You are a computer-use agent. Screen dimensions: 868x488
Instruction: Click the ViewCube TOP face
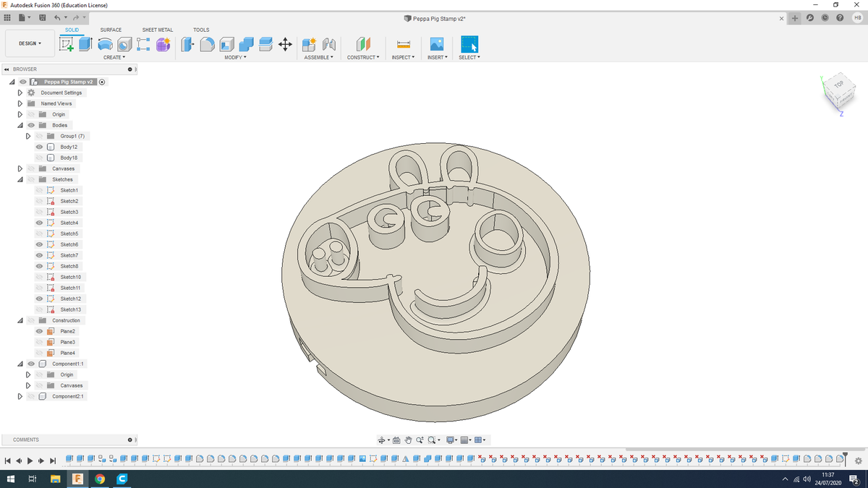click(839, 85)
